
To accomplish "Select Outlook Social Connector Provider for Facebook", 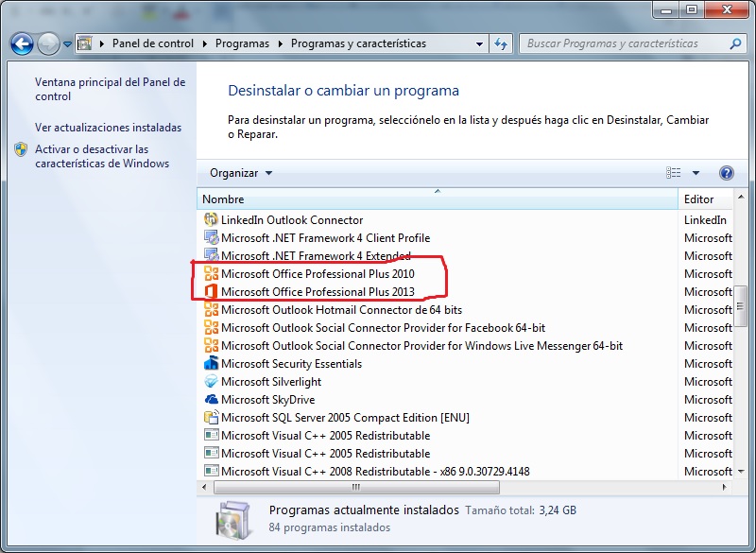I will (x=383, y=327).
